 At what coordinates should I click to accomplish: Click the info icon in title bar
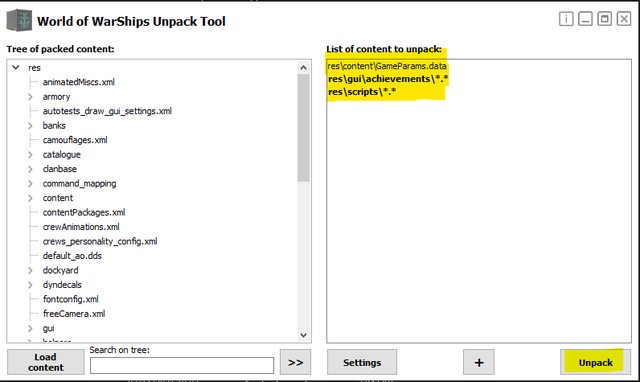[566, 19]
